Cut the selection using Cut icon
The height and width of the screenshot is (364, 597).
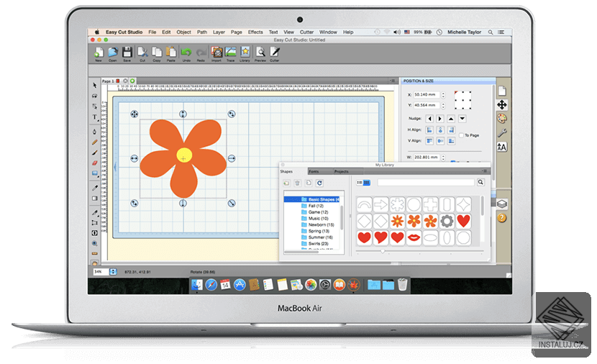(142, 53)
